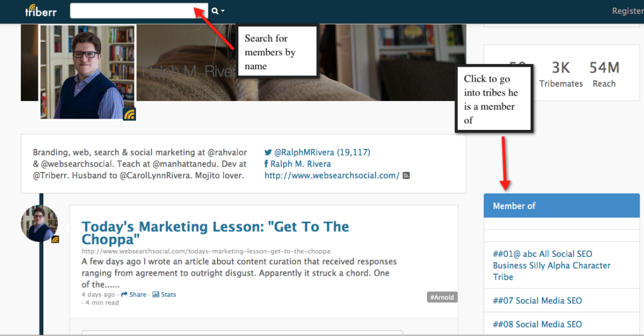Click the Triberr badge on profile photo
The height and width of the screenshot is (336, 644).
pos(130,114)
